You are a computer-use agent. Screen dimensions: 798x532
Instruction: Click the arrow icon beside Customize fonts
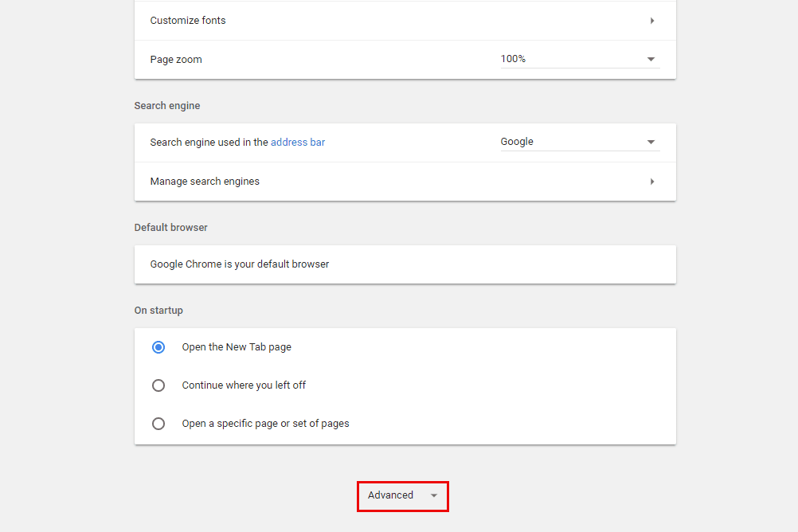pos(652,21)
